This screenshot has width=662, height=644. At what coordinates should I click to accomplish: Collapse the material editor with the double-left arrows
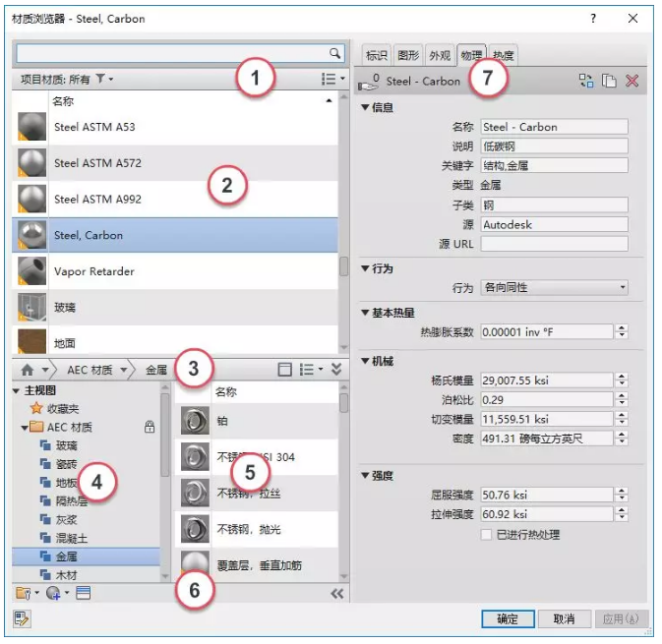tap(337, 594)
